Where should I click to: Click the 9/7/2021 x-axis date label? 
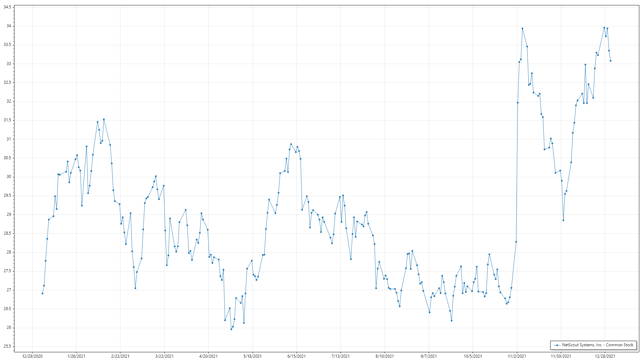click(429, 356)
